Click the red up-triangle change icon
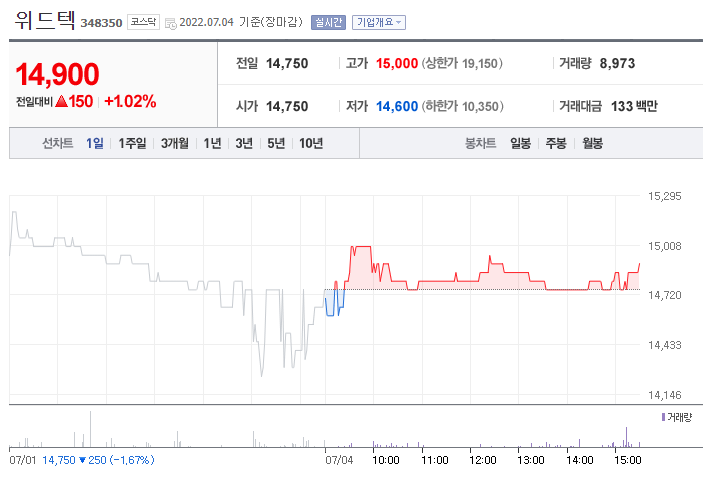Screen dimensions: 703x484 (61, 101)
